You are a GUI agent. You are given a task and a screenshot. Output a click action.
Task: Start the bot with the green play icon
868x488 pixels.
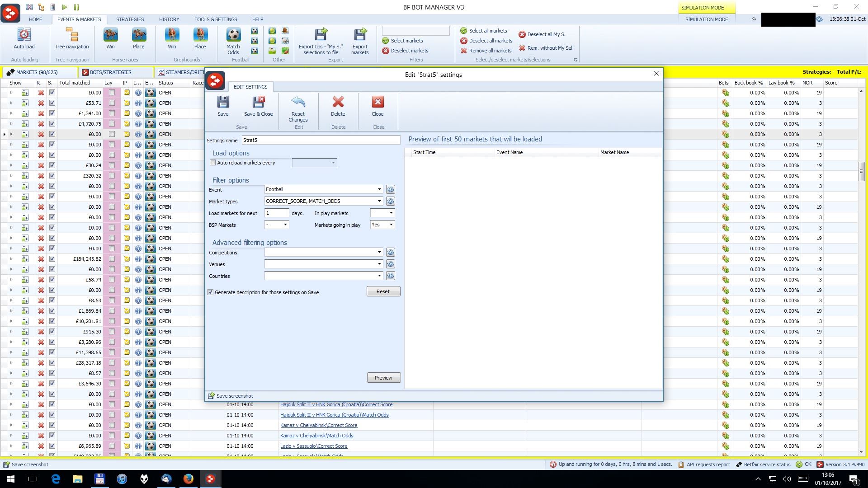pos(65,7)
